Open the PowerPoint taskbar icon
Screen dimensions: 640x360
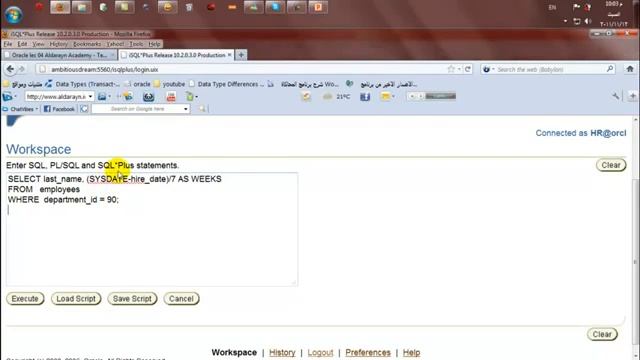pyautogui.click(x=318, y=7)
